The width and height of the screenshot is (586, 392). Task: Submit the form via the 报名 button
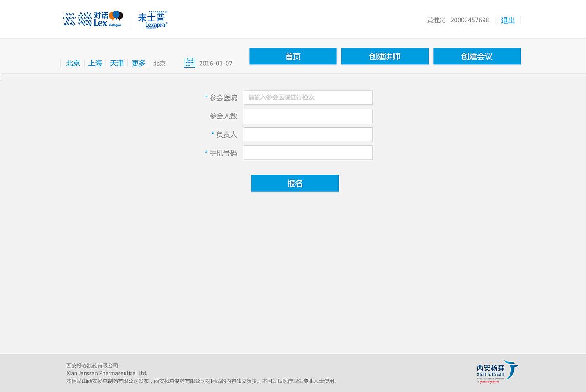(x=295, y=183)
